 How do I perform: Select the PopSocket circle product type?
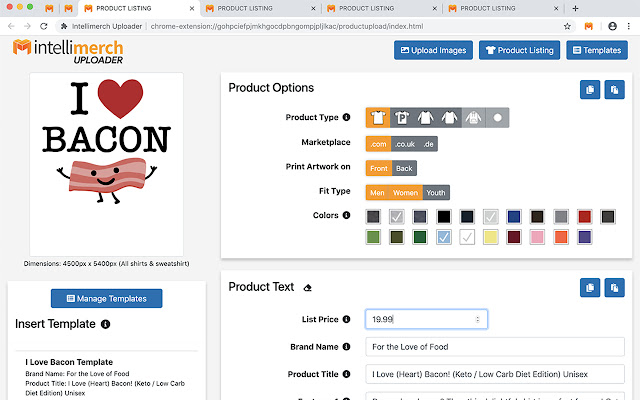point(497,118)
